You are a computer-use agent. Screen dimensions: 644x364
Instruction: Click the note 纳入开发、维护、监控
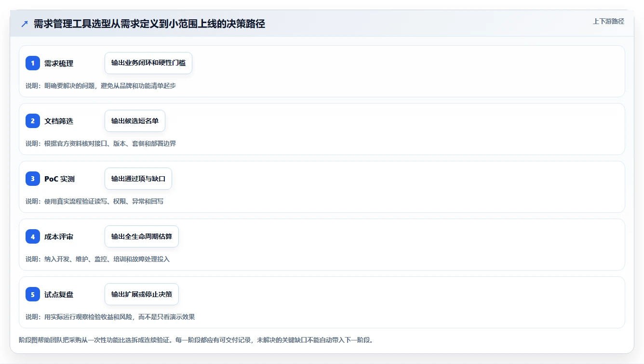98,259
